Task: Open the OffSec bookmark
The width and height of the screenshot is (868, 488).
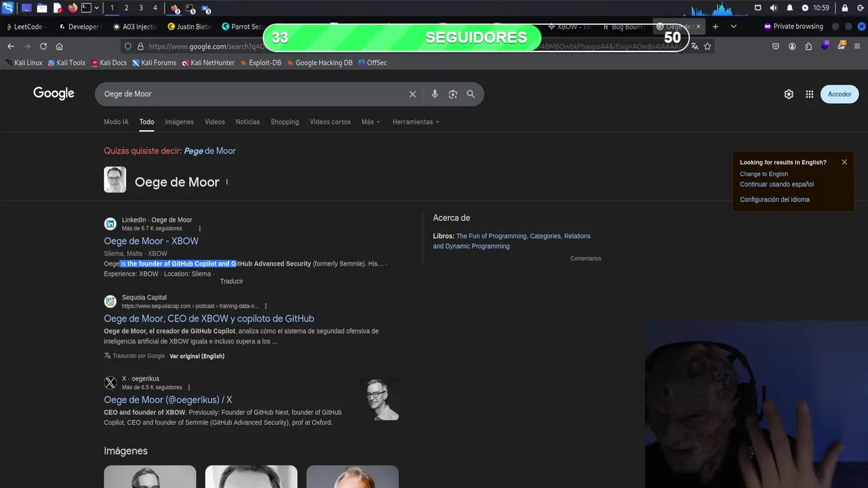Action: point(372,62)
